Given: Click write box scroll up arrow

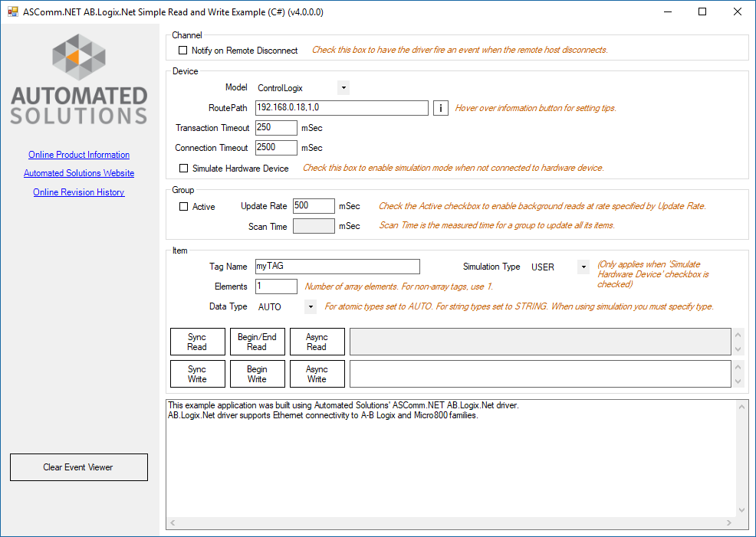Looking at the screenshot, I should (x=738, y=367).
